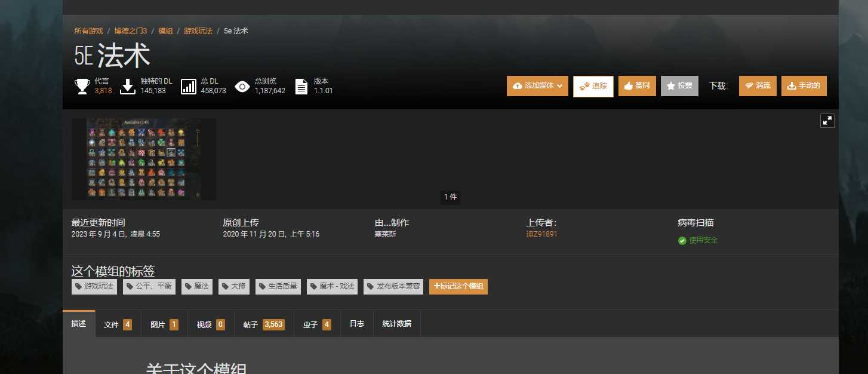Click the fullscreen expand icon in gallery
This screenshot has width=868, height=374.
point(827,121)
